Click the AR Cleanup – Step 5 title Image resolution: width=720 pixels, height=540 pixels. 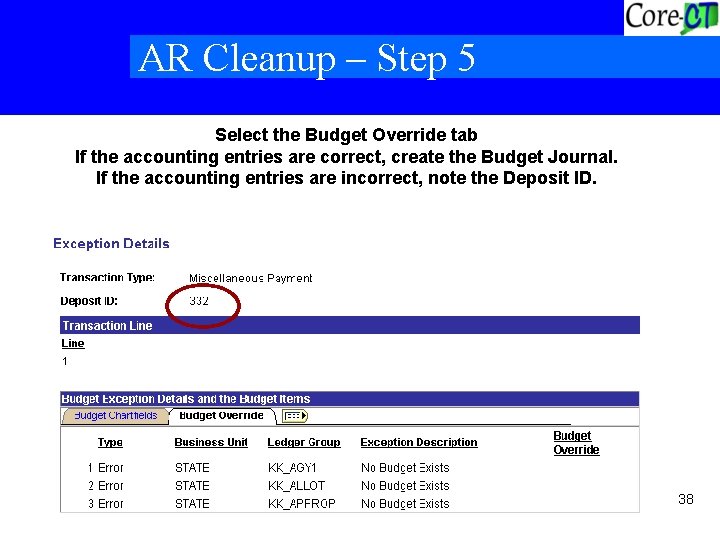pyautogui.click(x=307, y=58)
